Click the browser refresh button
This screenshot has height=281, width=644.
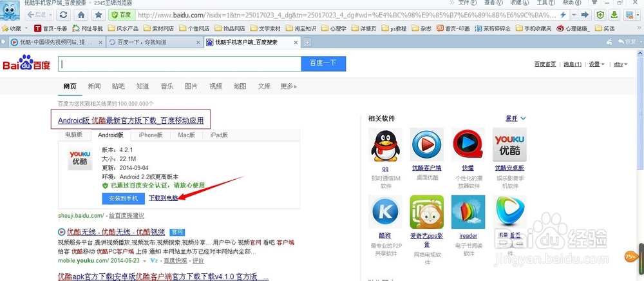[63, 15]
